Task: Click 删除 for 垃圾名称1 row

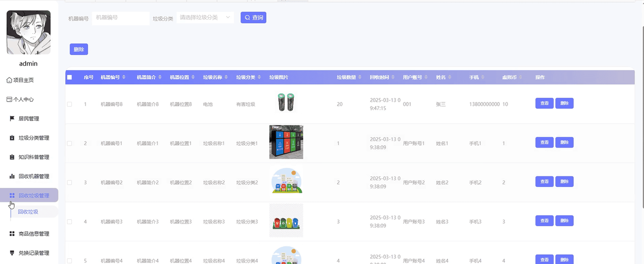Action: pos(565,143)
